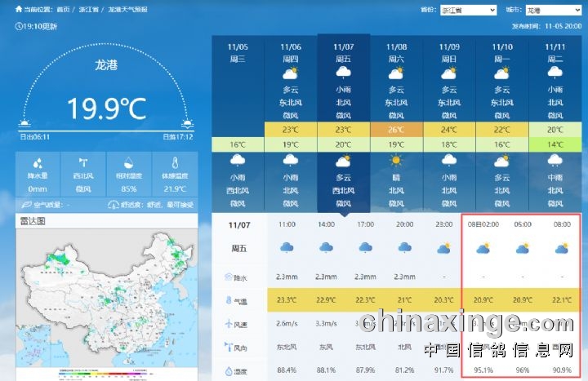Click the relative humidity droplet icon

[128, 162]
